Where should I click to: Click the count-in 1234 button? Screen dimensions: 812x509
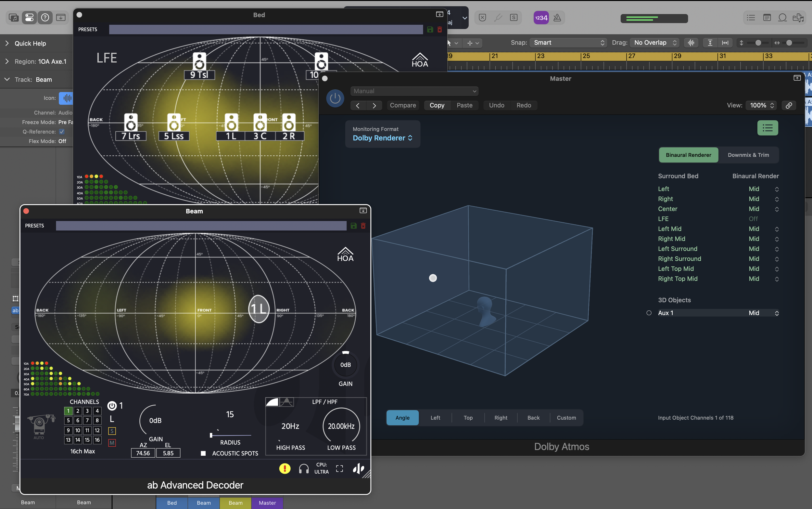tap(541, 18)
